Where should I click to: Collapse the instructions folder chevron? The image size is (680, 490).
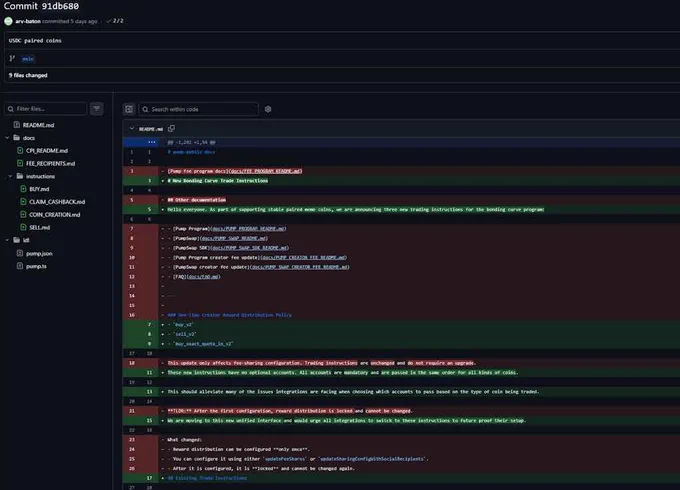click(10, 176)
